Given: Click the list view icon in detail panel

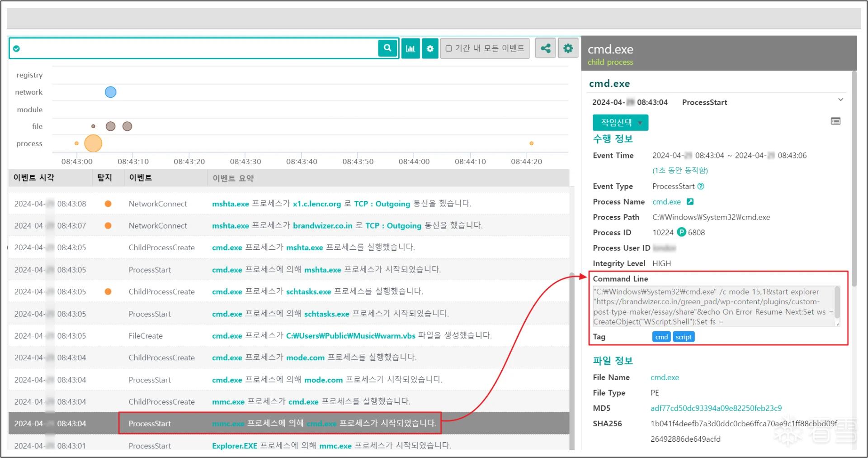Looking at the screenshot, I should pos(835,121).
